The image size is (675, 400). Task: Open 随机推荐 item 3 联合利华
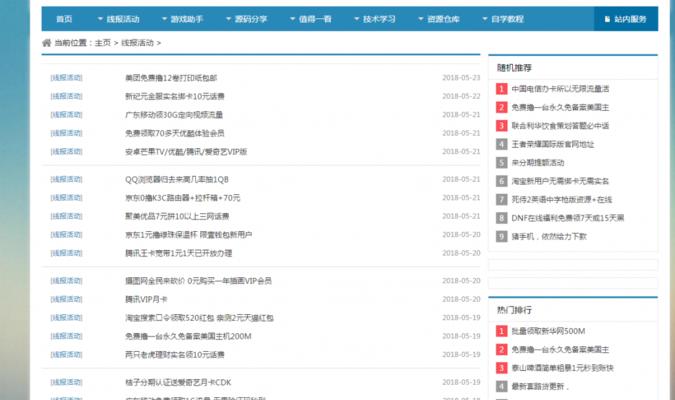coord(560,126)
